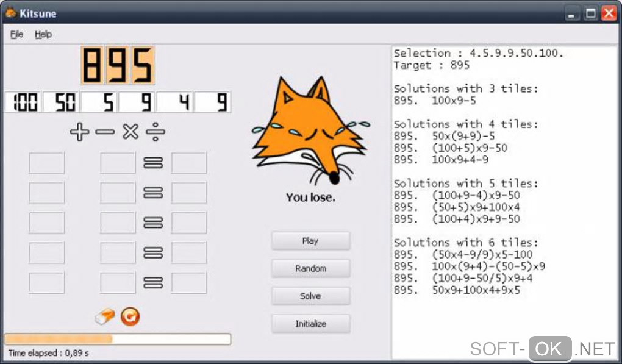Click fifth row's result box
The width and height of the screenshot is (622, 364).
[x=189, y=283]
